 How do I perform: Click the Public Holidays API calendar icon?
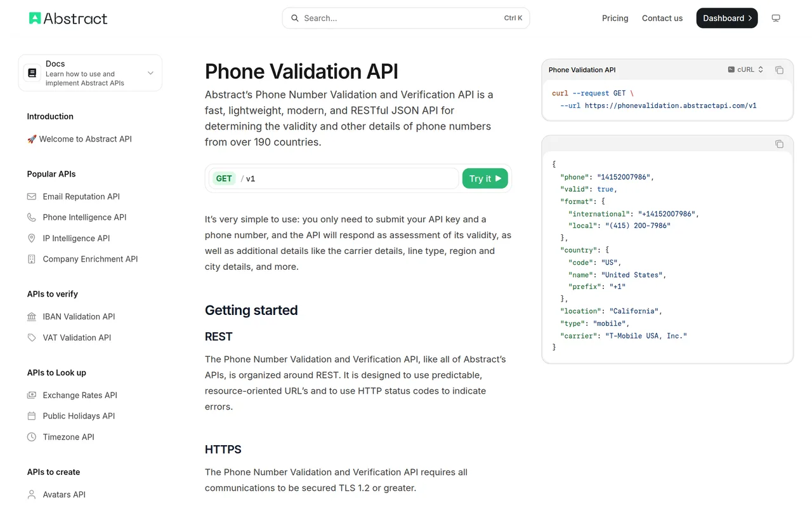[x=32, y=416]
